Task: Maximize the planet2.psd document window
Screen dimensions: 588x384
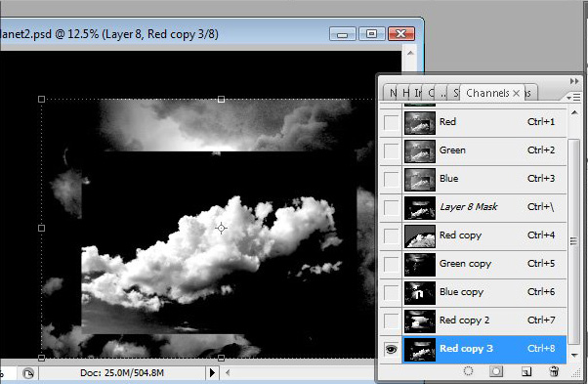Action: (x=371, y=34)
